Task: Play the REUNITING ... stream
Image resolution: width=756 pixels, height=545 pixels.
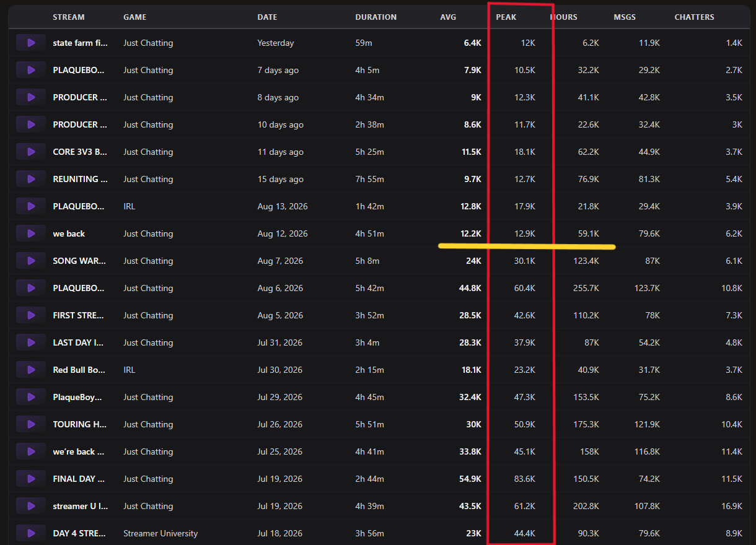Action: (31, 179)
